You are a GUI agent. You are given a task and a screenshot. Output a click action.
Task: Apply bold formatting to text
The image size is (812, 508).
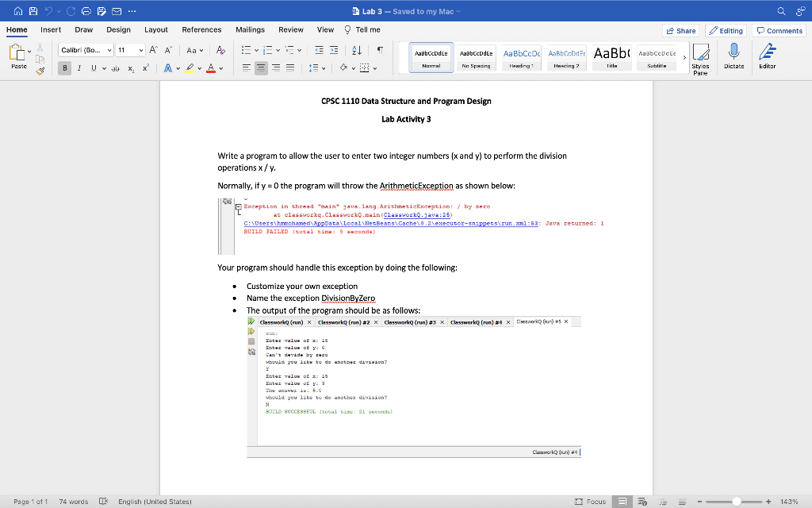click(x=63, y=67)
